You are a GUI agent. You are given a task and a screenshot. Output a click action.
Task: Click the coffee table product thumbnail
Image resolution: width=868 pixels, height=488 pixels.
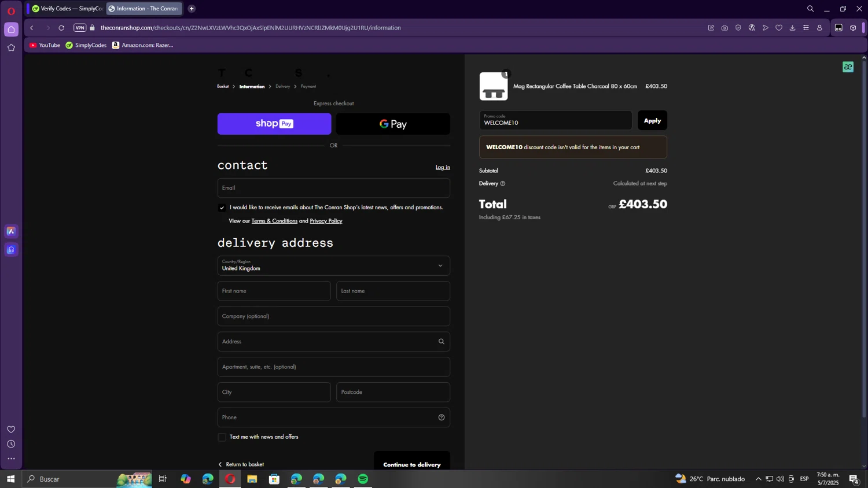pos(494,86)
